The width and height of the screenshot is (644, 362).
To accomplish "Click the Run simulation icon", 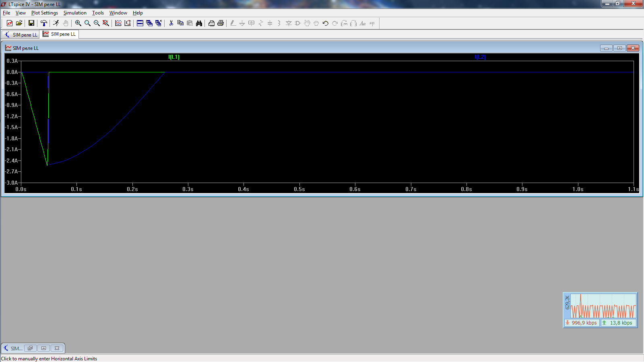I will (56, 23).
